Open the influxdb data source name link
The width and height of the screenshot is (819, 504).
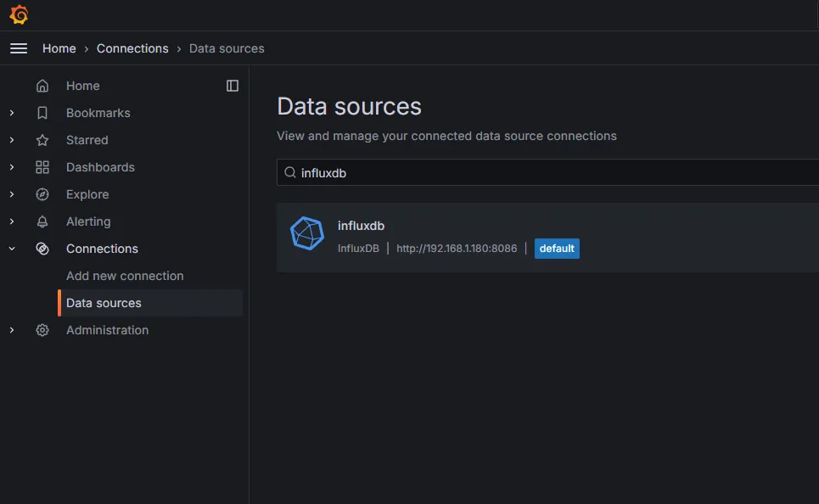click(361, 226)
